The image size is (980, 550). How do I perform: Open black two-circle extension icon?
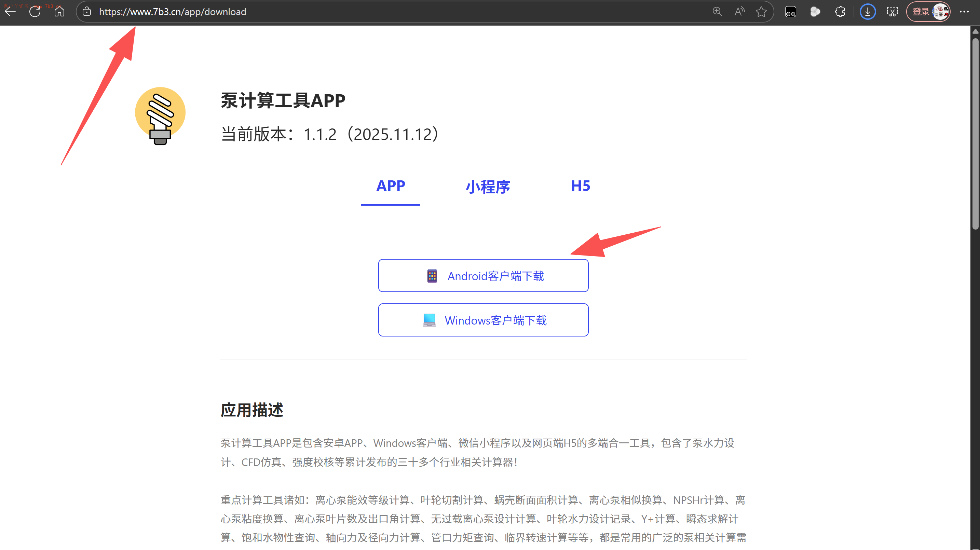[x=791, y=11]
